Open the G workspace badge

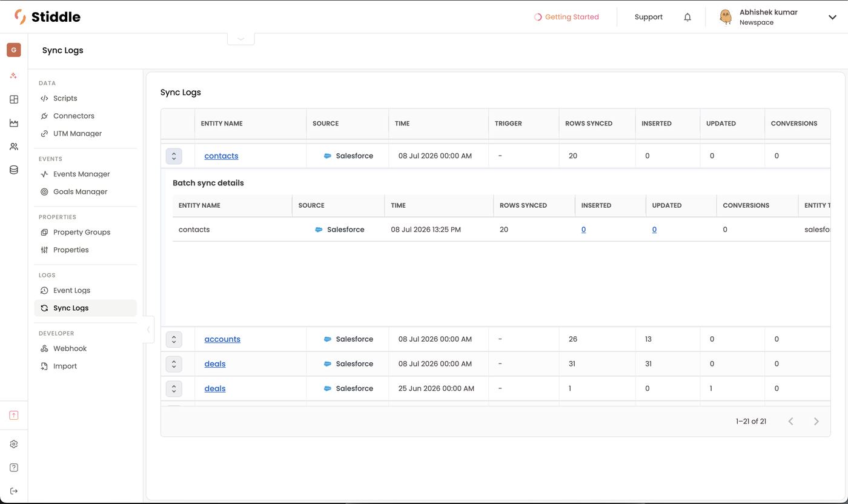click(x=14, y=50)
